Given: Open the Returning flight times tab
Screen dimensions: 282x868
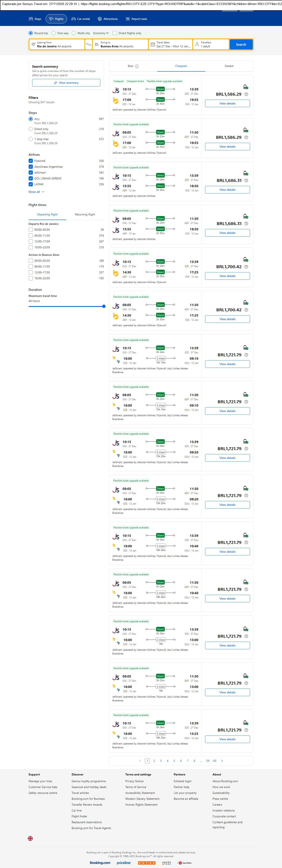Looking at the screenshot, I should [x=85, y=214].
